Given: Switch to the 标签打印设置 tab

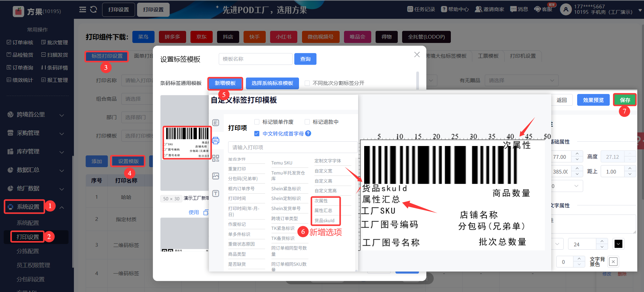Looking at the screenshot, I should point(107,56).
